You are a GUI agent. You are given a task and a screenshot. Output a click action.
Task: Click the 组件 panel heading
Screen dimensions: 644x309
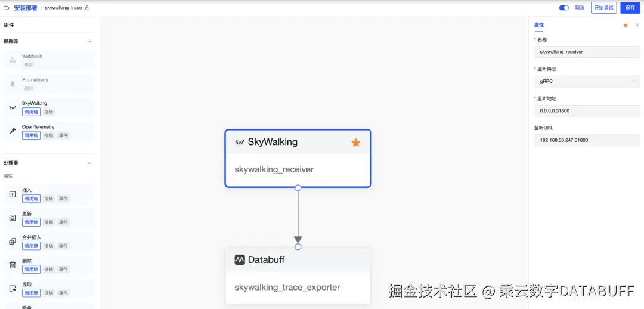8,25
